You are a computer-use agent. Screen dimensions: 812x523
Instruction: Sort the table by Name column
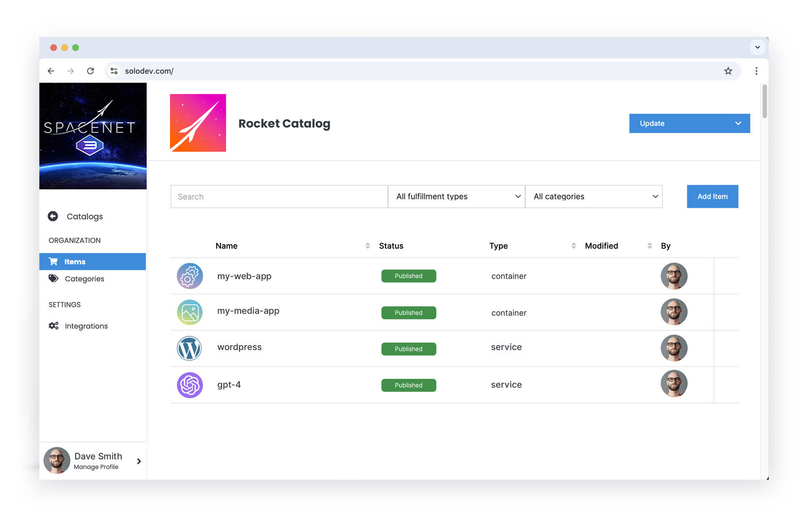(367, 246)
